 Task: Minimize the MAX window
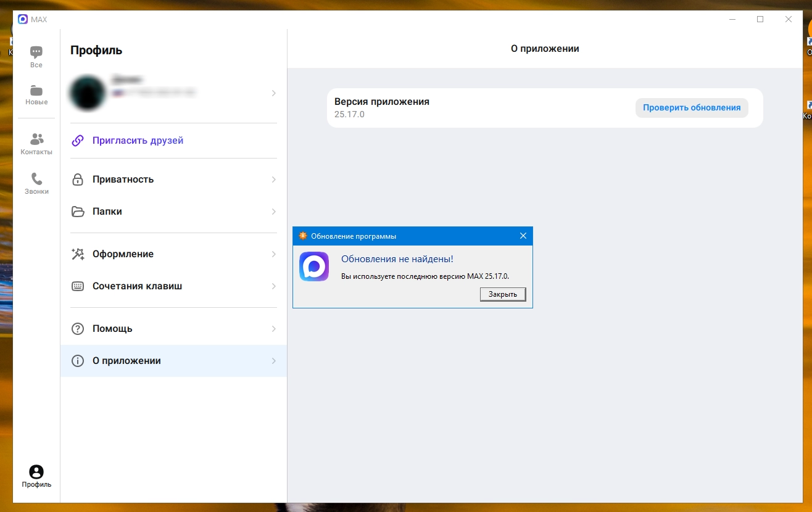pyautogui.click(x=732, y=19)
